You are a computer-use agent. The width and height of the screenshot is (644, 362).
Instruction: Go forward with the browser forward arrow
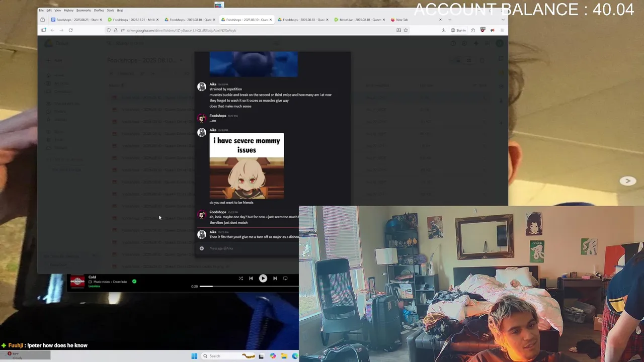(61, 30)
